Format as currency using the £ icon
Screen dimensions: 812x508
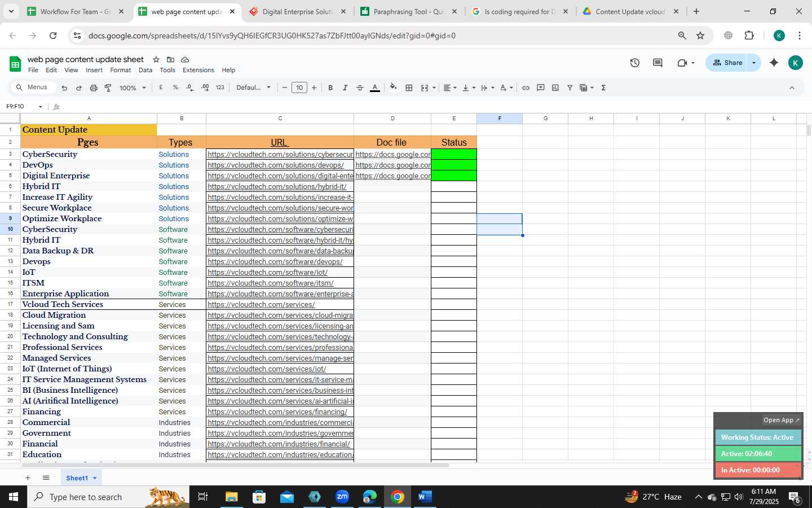161,87
